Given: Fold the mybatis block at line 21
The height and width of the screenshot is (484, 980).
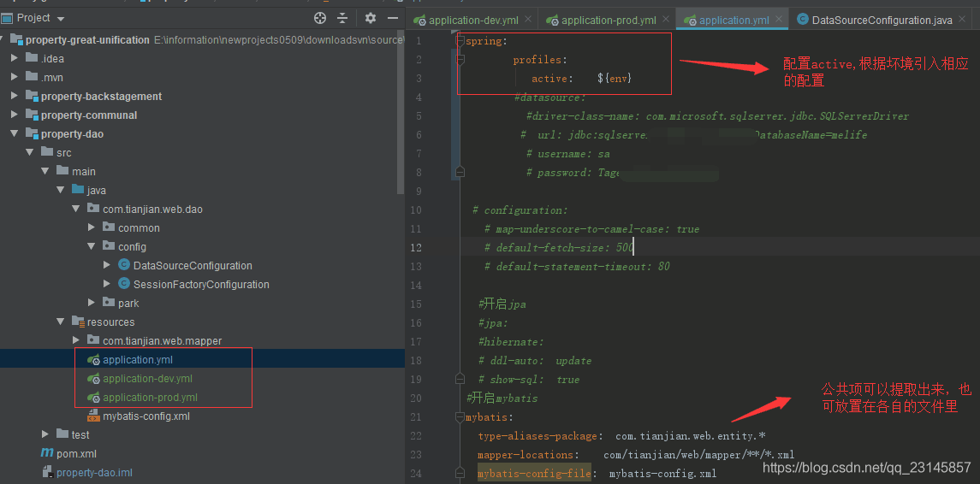Looking at the screenshot, I should (460, 417).
